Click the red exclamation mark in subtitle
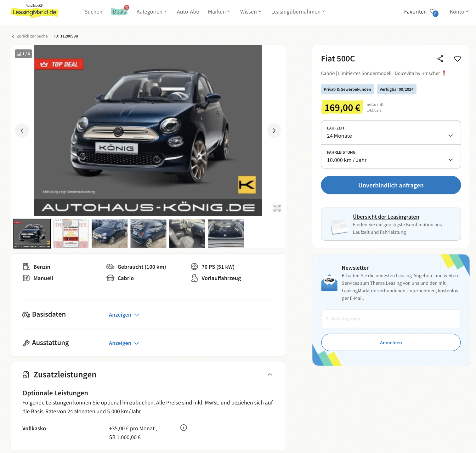This screenshot has width=476, height=453. 444,73
